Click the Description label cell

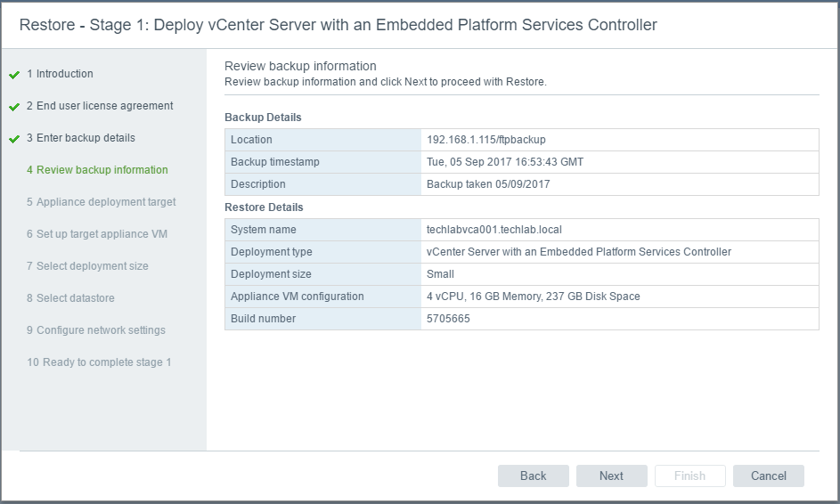pyautogui.click(x=323, y=184)
